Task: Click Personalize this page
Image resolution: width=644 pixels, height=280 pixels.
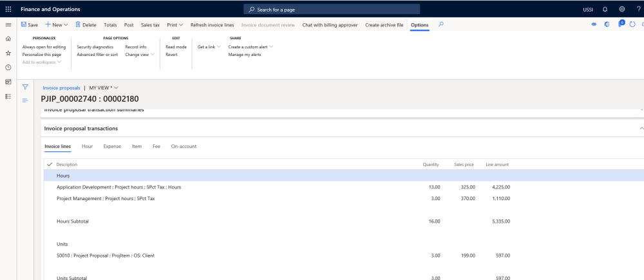Action: coord(41,54)
